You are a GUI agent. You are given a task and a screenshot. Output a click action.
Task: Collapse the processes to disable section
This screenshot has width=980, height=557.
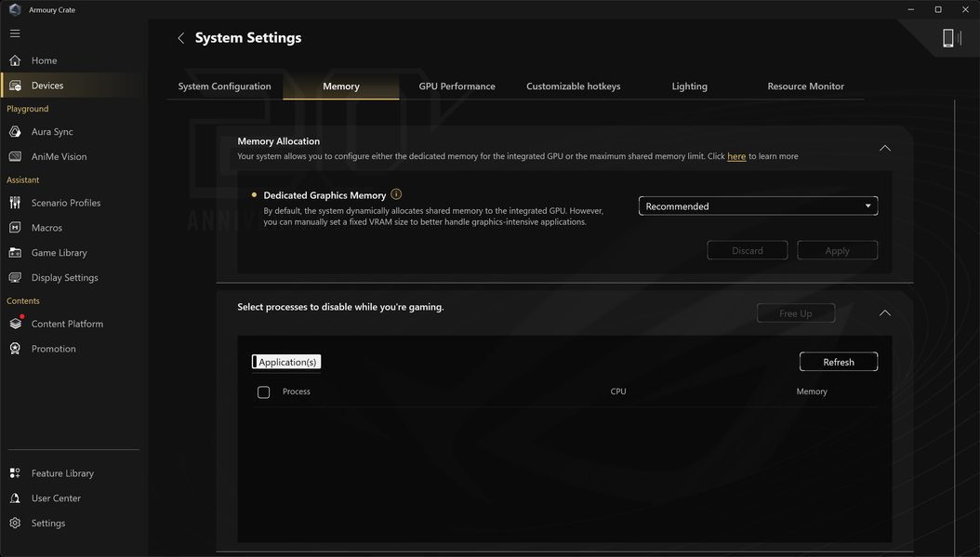(x=885, y=313)
